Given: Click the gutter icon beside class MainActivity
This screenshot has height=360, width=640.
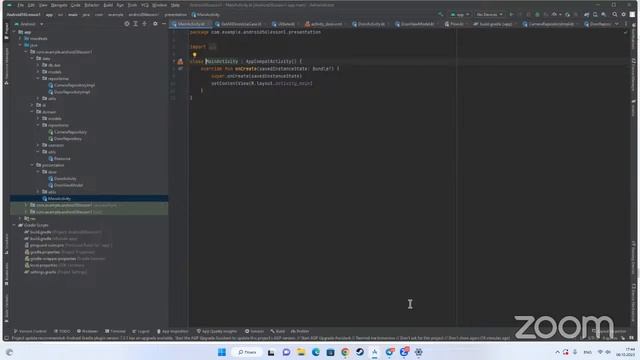Looking at the screenshot, I should (x=180, y=62).
